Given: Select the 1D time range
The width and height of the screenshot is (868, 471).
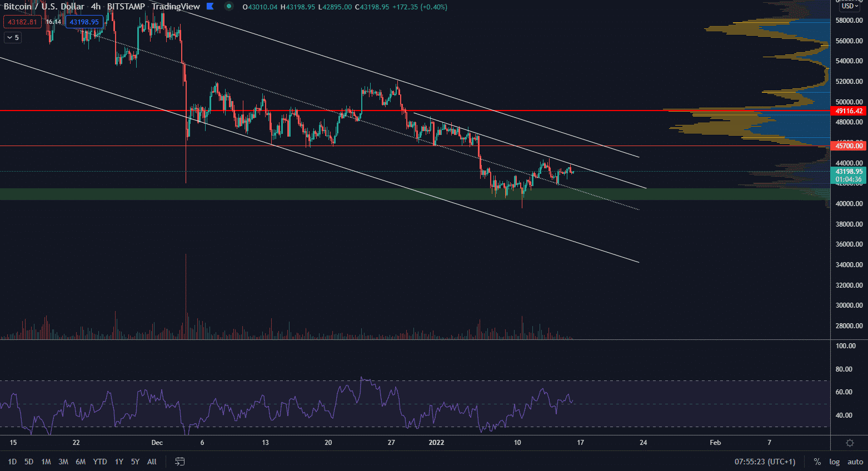Looking at the screenshot, I should 12,462.
